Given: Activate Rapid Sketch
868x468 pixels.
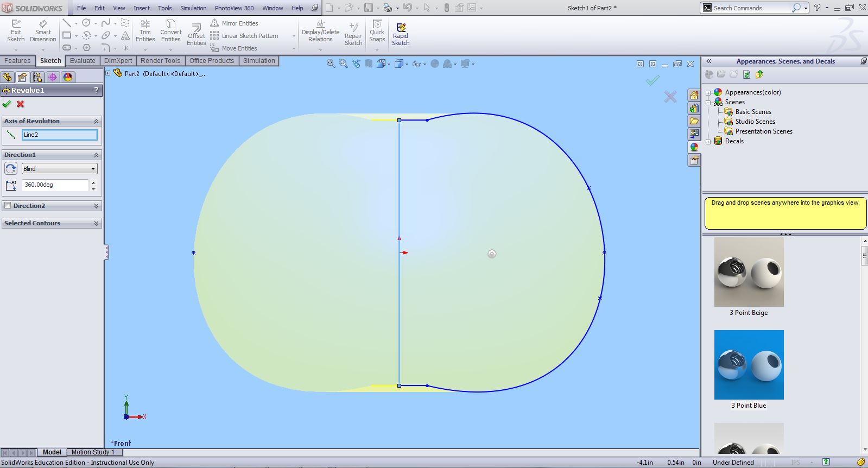Looking at the screenshot, I should [401, 35].
